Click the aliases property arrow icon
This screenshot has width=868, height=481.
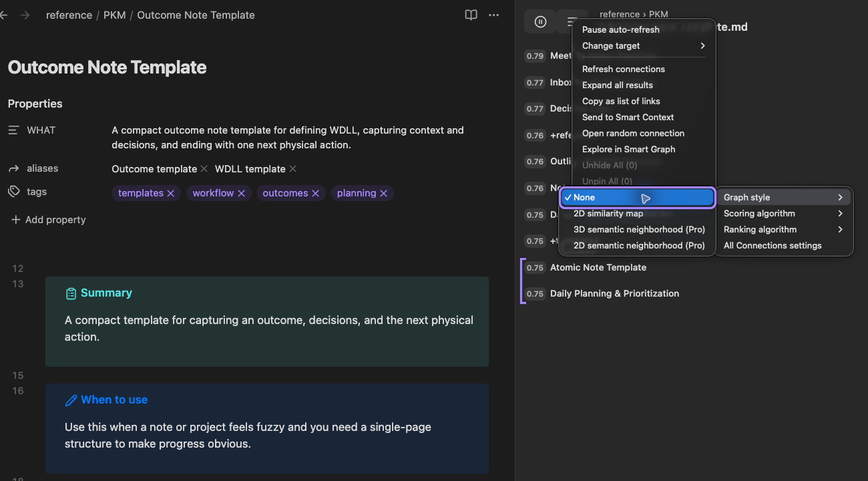coord(14,168)
